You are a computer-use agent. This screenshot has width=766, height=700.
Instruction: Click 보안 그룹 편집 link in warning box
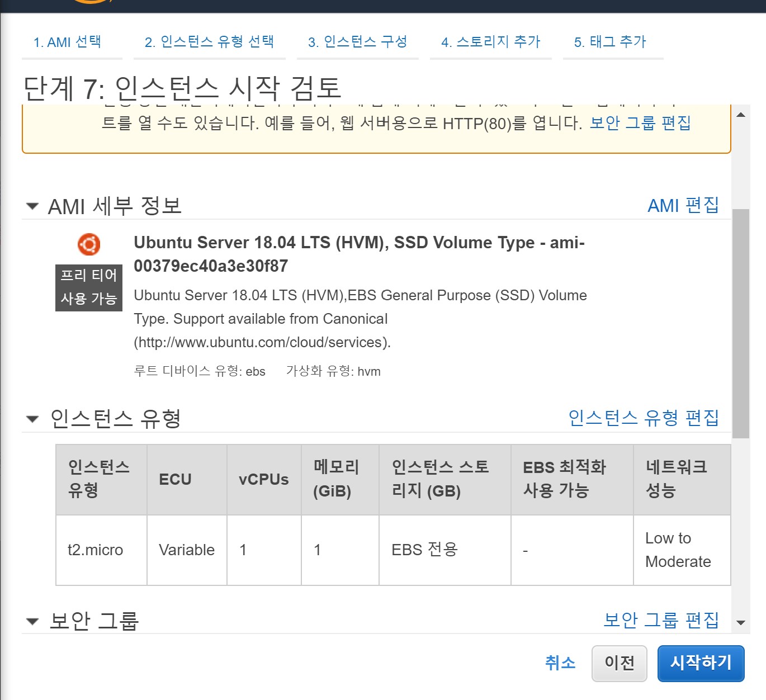[640, 122]
